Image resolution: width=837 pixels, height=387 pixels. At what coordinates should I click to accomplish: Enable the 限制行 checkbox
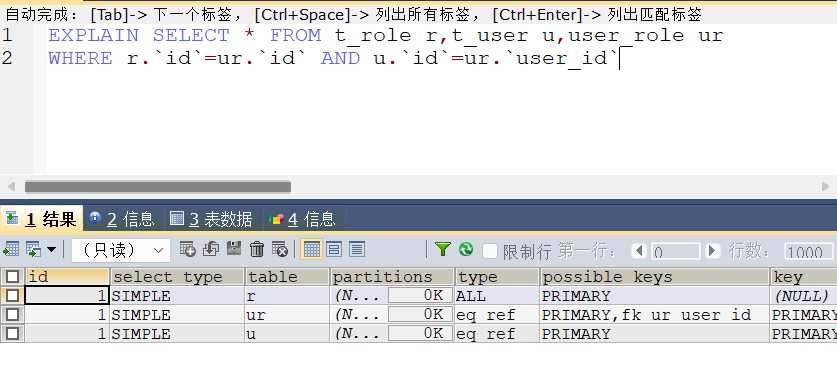489,251
